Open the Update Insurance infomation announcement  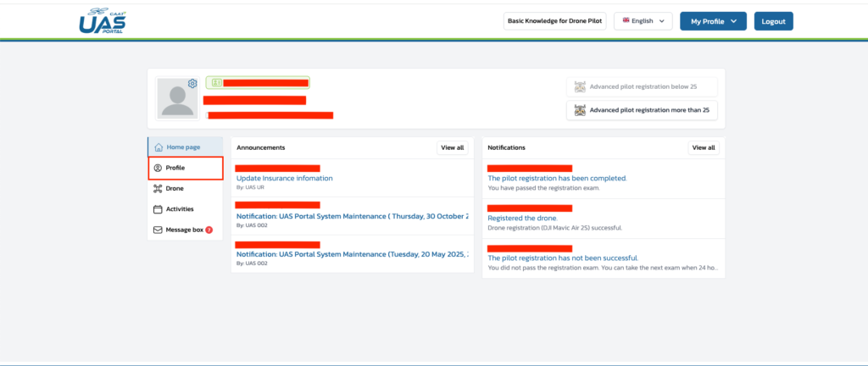tap(284, 179)
